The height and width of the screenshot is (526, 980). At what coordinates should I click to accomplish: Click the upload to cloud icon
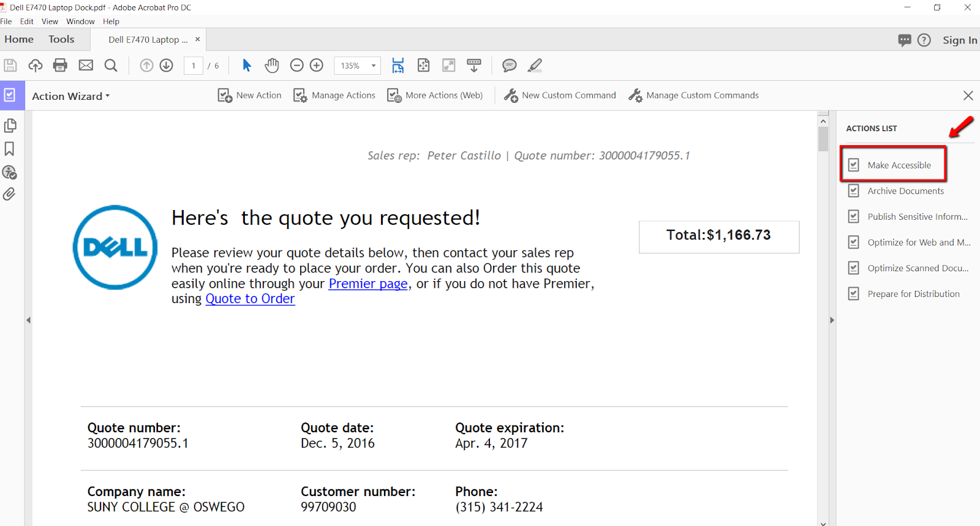(36, 66)
